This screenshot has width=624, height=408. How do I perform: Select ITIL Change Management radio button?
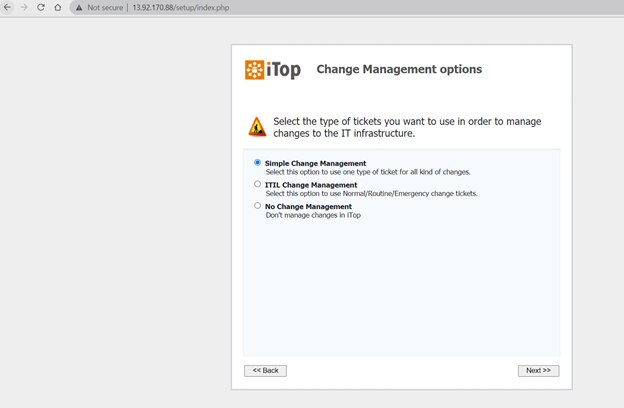coord(258,184)
